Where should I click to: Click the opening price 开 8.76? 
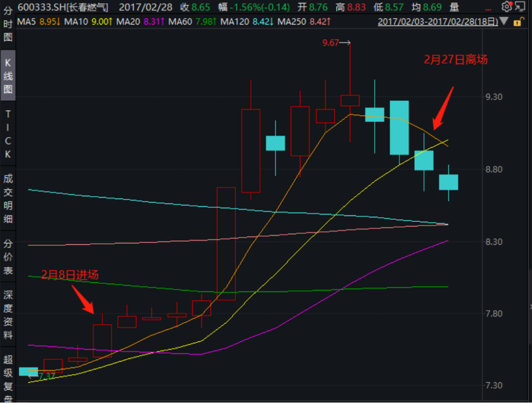pyautogui.click(x=312, y=7)
